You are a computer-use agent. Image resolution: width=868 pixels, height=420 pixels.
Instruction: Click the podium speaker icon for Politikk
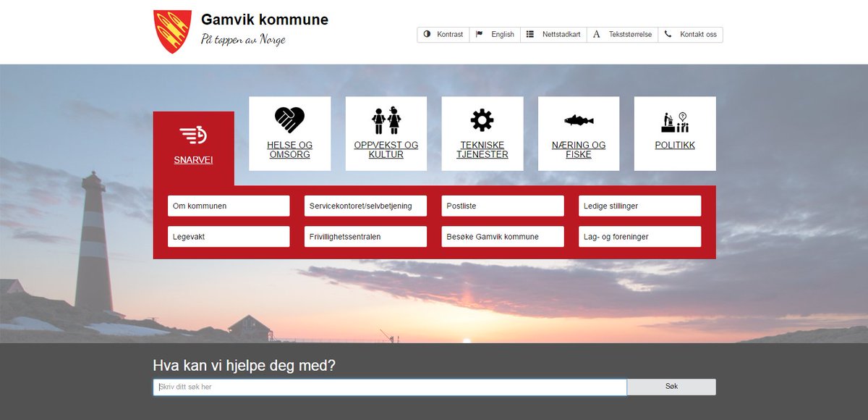pos(675,122)
